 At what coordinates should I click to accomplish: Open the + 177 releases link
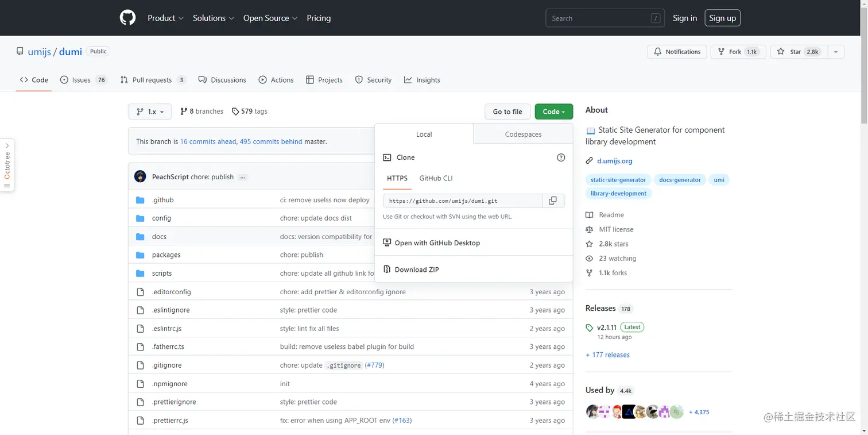click(607, 355)
